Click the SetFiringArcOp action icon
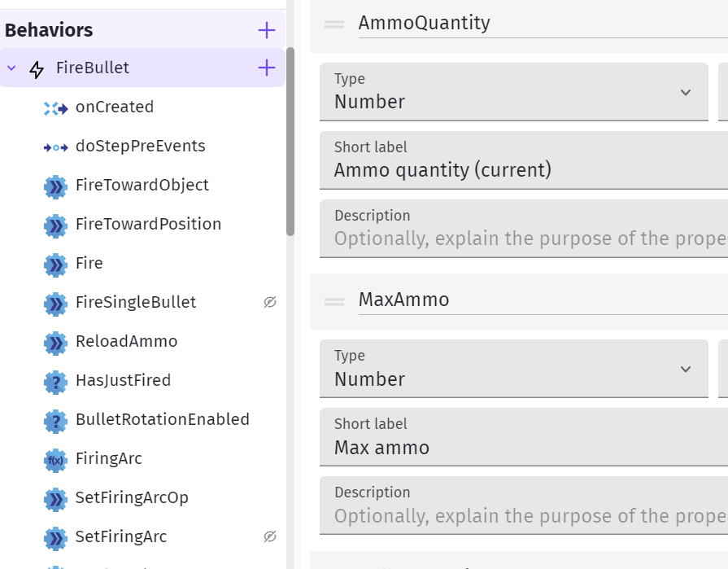728x569 pixels. [55, 499]
